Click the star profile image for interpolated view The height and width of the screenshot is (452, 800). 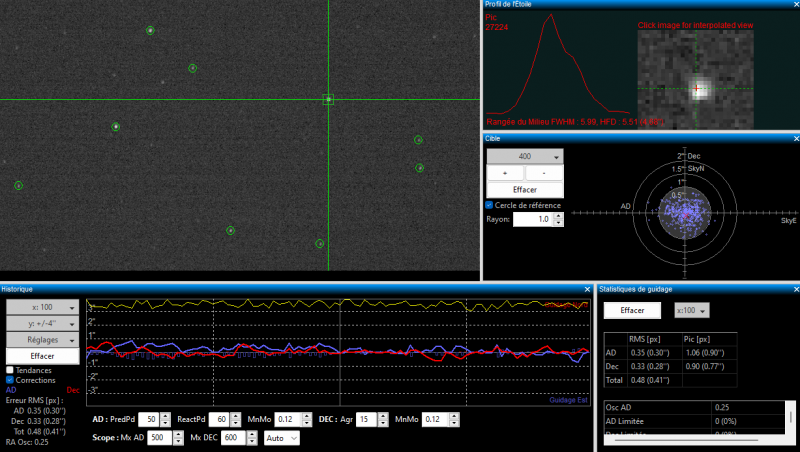(695, 80)
